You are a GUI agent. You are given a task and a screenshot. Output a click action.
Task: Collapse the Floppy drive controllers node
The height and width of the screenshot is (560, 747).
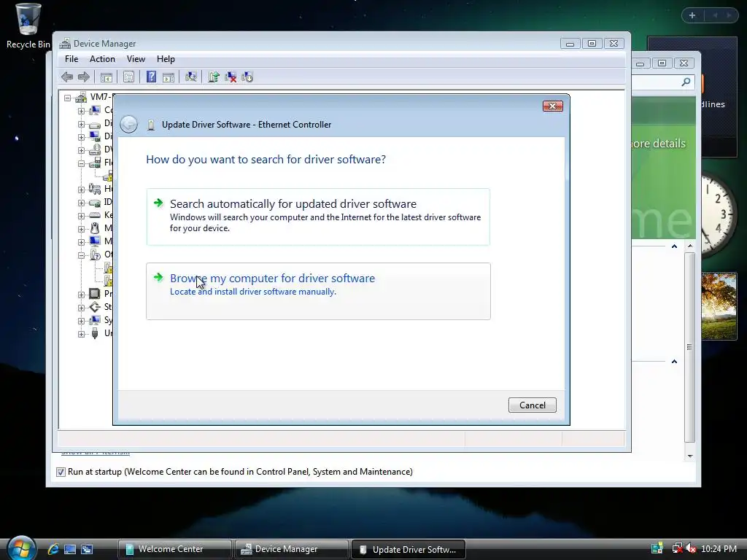pyautogui.click(x=81, y=163)
